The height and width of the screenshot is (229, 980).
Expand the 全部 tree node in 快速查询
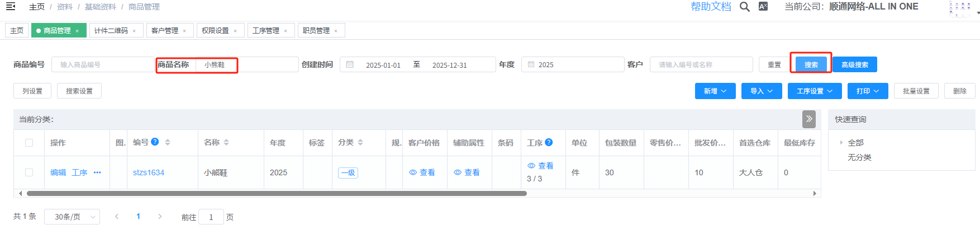point(841,143)
